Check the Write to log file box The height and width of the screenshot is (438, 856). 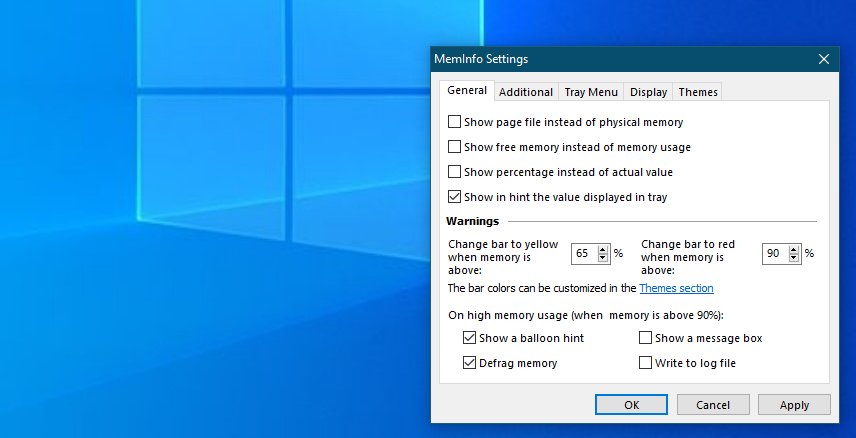(x=646, y=363)
